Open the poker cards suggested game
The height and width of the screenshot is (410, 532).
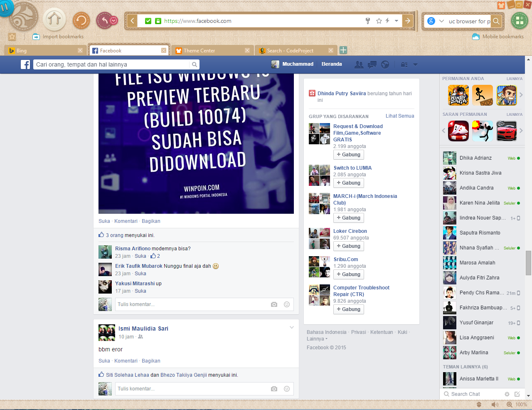pyautogui.click(x=458, y=131)
